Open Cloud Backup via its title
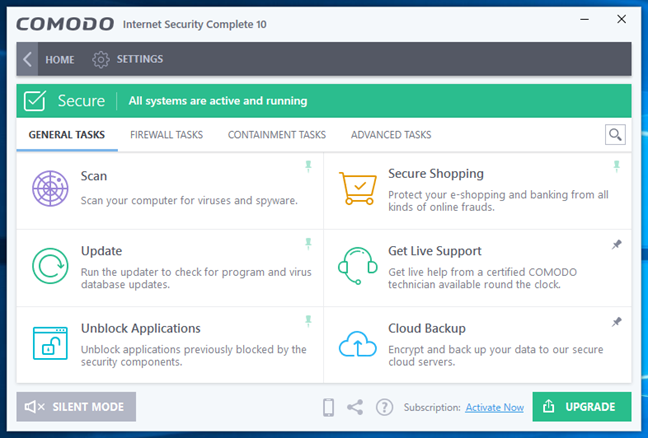The height and width of the screenshot is (438, 648). pos(427,328)
